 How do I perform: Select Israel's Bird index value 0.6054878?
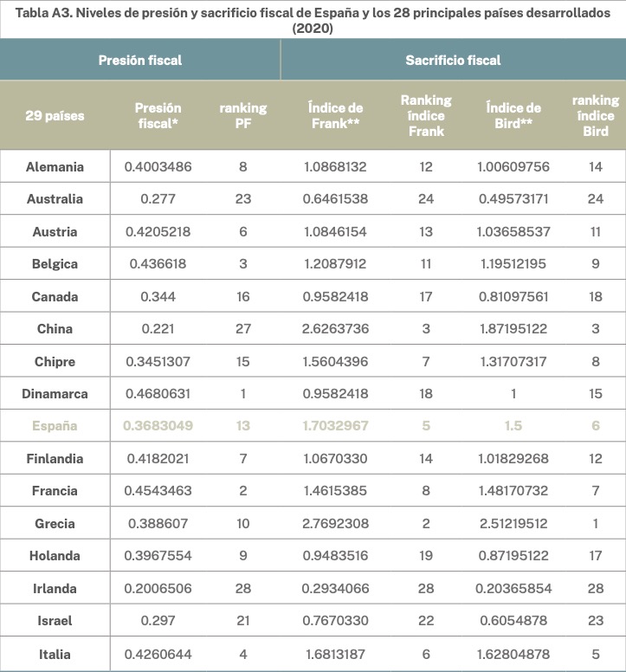(513, 621)
